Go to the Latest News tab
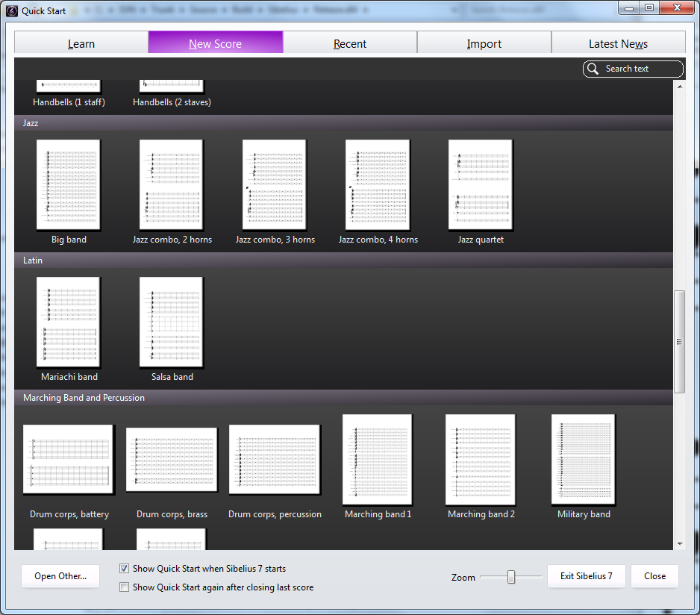Image resolution: width=700 pixels, height=615 pixels. (x=618, y=43)
